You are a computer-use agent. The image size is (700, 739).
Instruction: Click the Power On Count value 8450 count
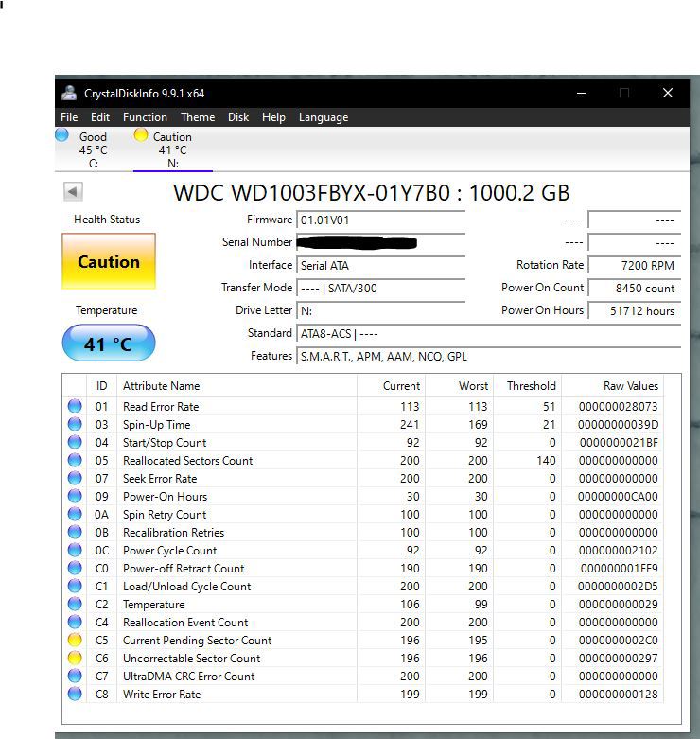pos(635,288)
